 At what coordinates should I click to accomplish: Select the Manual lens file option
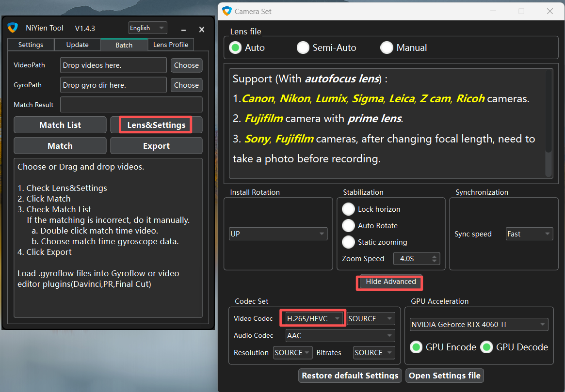pyautogui.click(x=387, y=47)
